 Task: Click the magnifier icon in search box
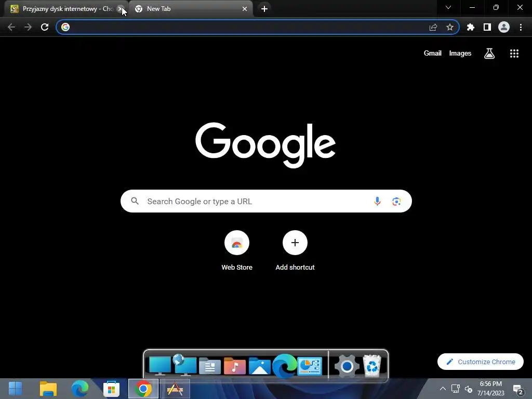point(135,201)
